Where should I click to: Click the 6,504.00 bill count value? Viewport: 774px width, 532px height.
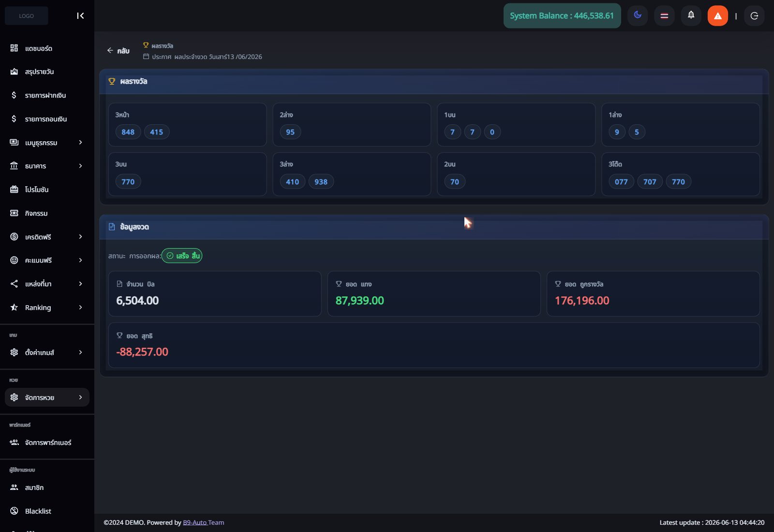137,301
